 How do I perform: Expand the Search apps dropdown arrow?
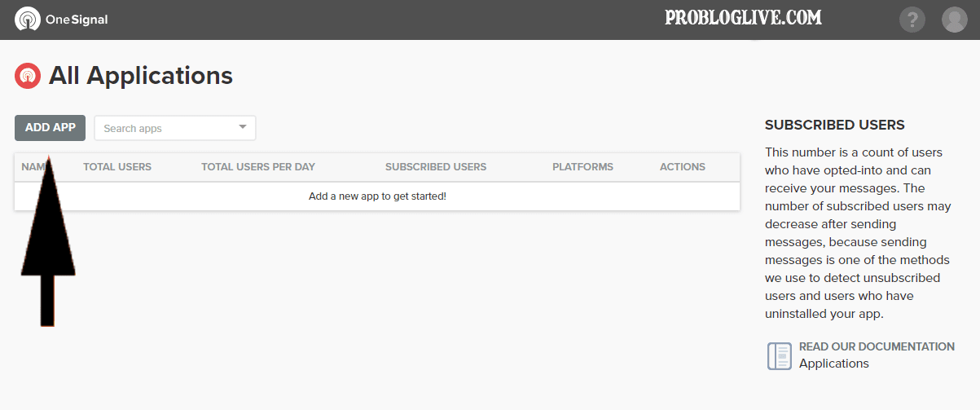(243, 127)
